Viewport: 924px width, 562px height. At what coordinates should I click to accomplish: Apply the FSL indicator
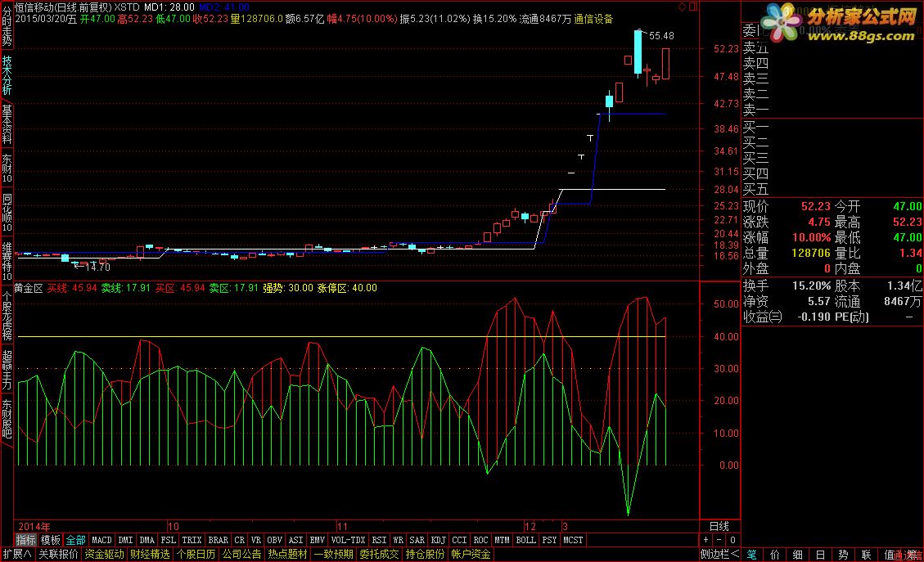pyautogui.click(x=169, y=540)
